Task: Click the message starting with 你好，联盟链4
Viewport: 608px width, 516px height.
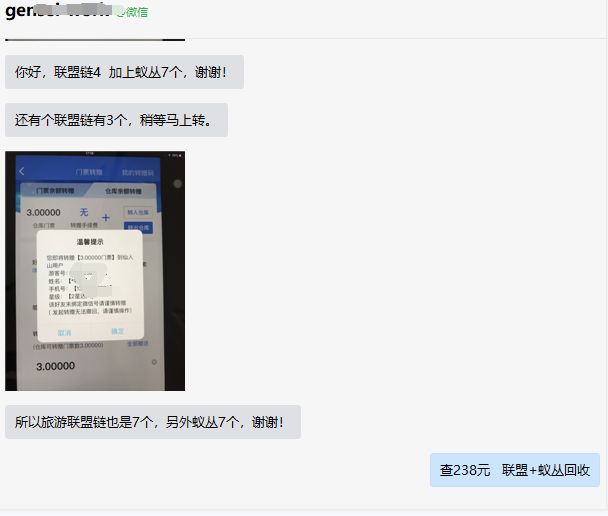Action: [x=124, y=72]
